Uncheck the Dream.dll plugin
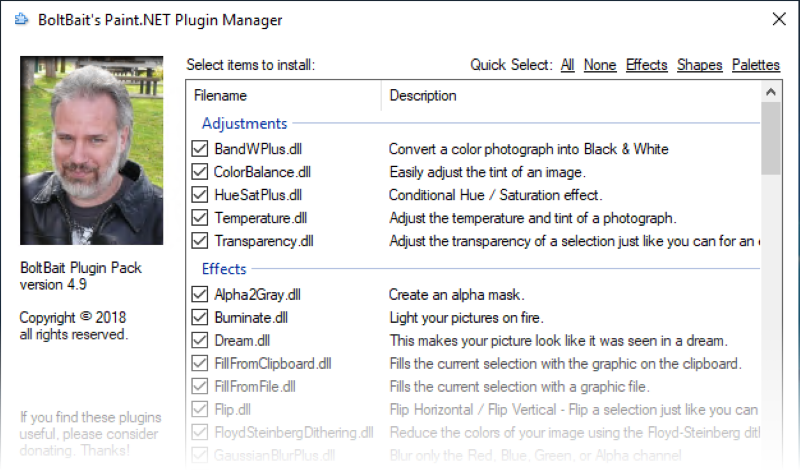This screenshot has width=800, height=470. (x=199, y=341)
